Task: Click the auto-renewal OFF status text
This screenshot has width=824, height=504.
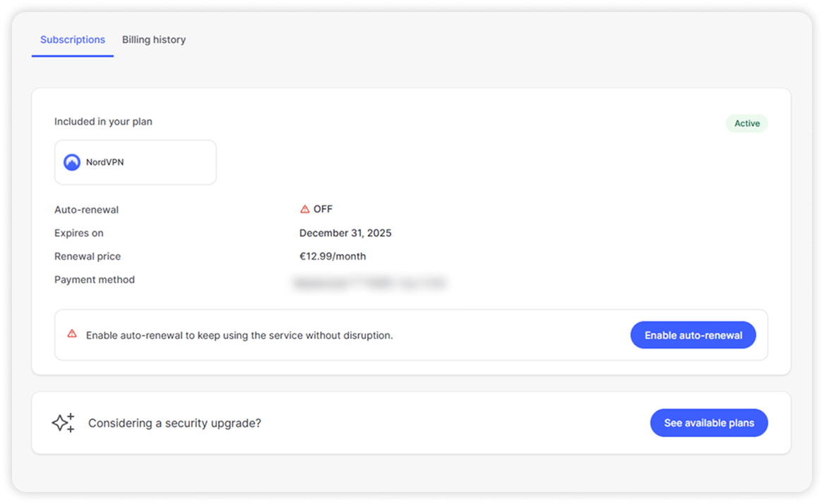Action: pyautogui.click(x=323, y=209)
